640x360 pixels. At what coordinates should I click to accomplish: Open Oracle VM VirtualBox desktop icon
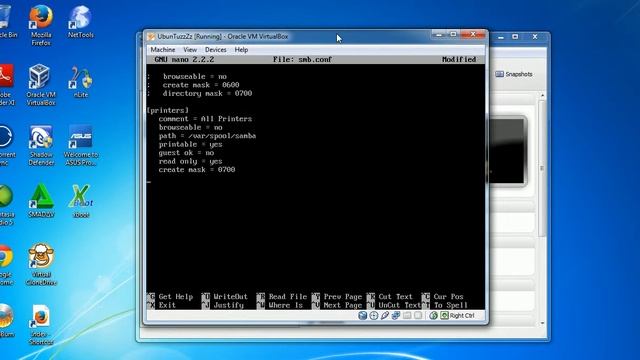point(41,85)
